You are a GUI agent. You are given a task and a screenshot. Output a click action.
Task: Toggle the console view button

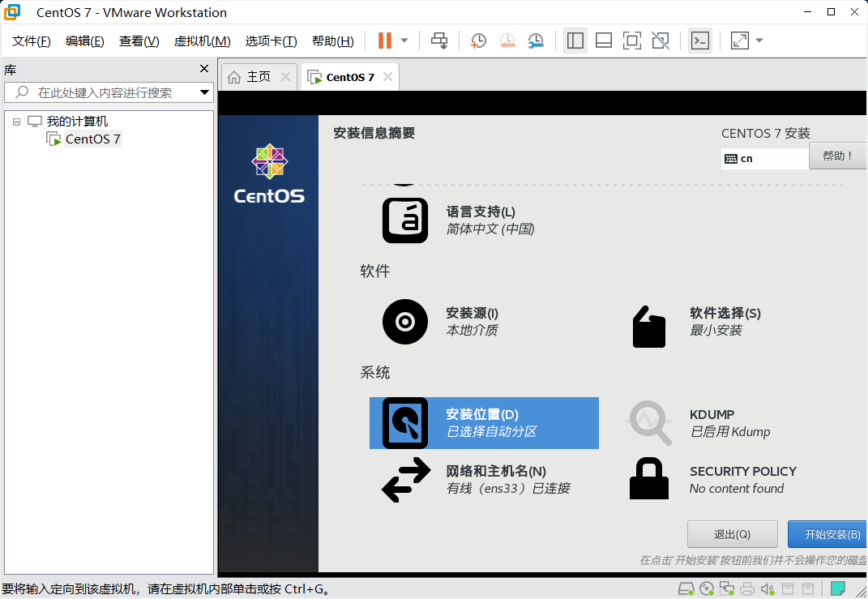coord(700,41)
